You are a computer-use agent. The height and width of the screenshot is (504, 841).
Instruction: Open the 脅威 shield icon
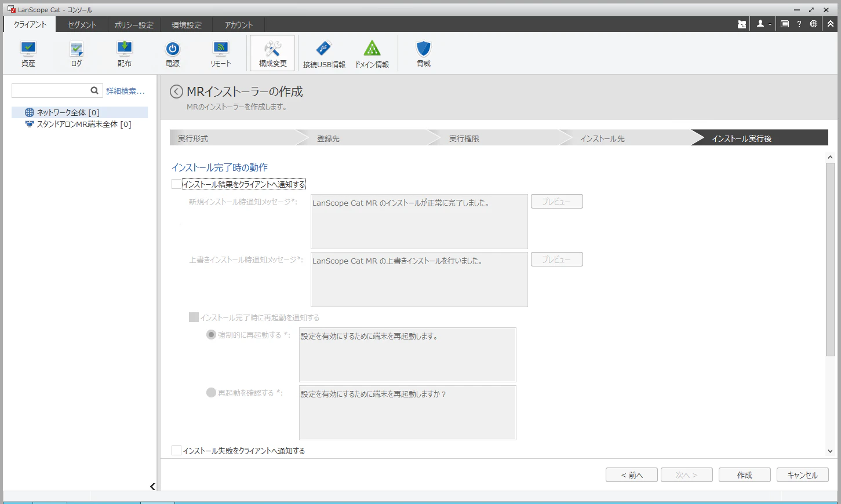click(424, 53)
